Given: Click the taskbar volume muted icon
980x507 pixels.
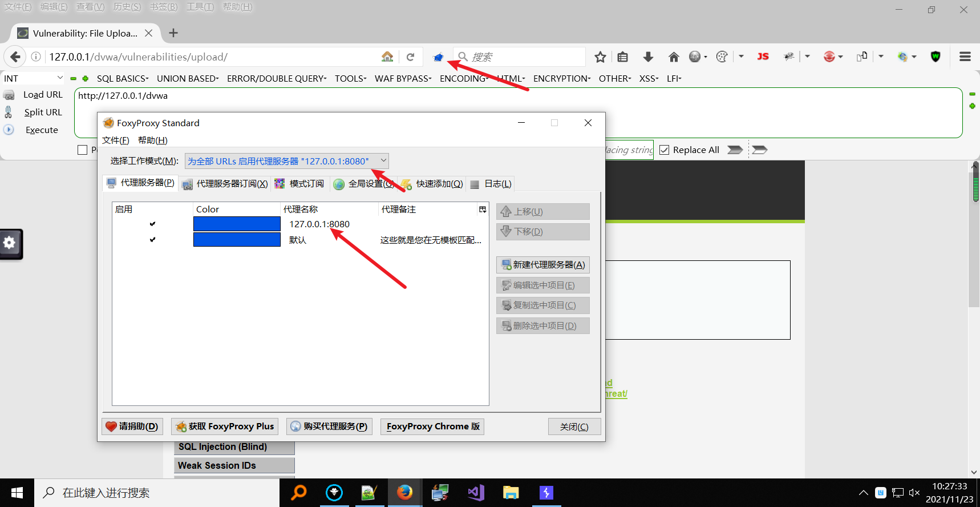Looking at the screenshot, I should click(x=914, y=493).
